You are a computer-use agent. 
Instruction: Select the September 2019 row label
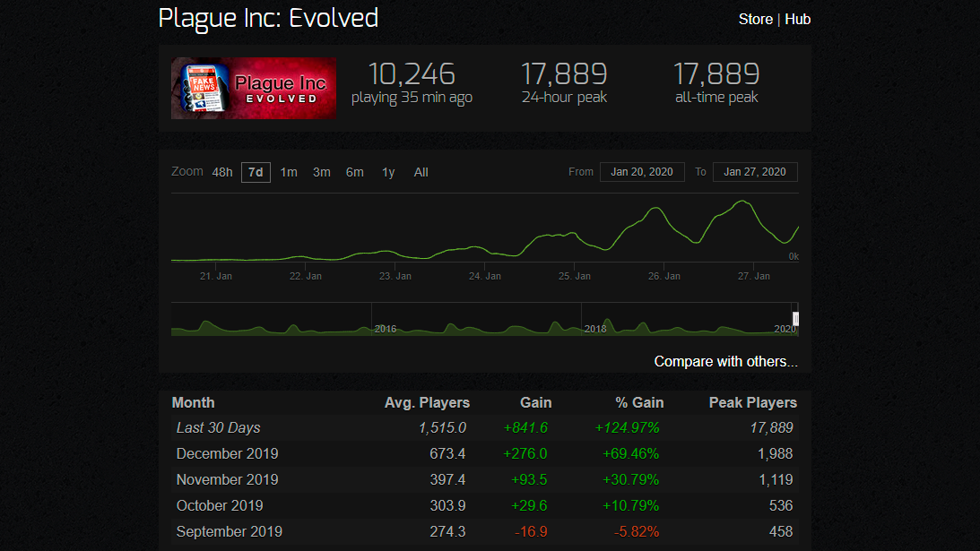230,531
